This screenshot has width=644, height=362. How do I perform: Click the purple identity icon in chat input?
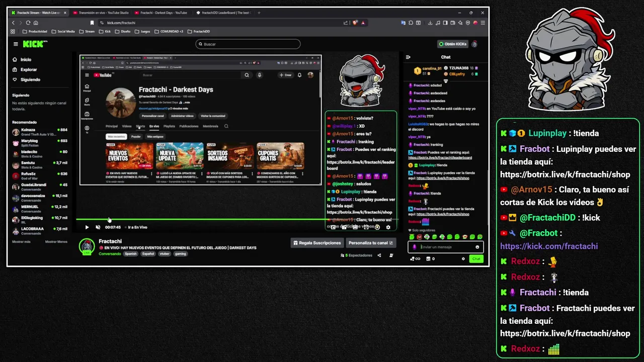415,247
